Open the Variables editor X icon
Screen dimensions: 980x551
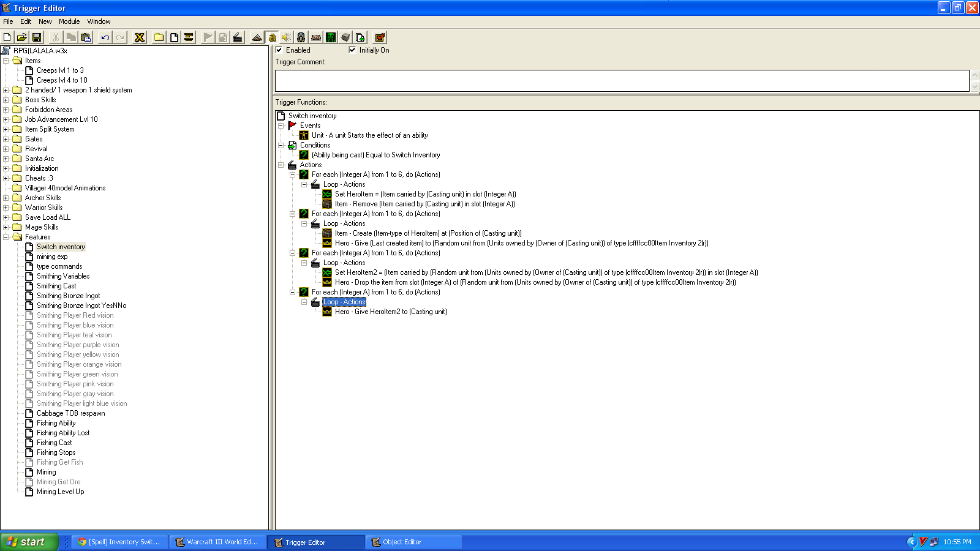tap(140, 37)
